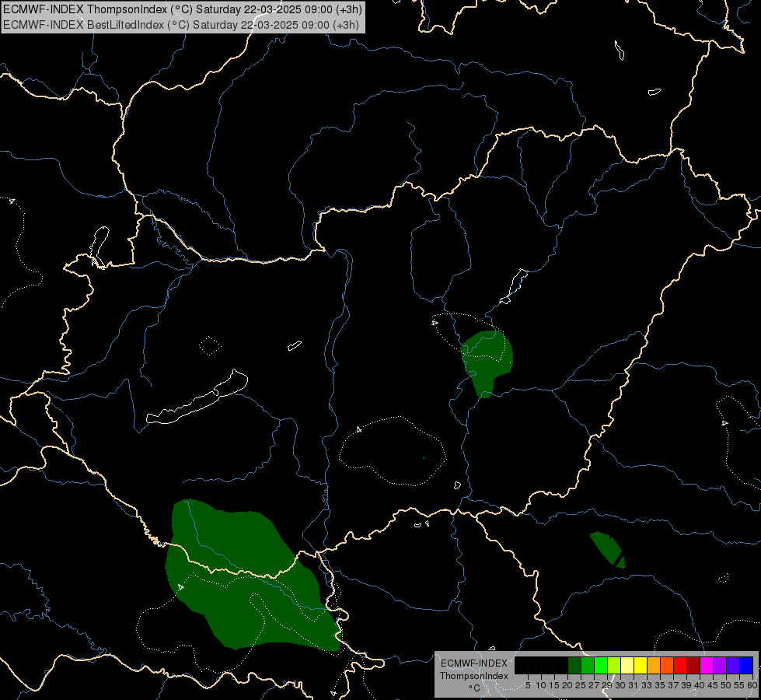Pick the pale yellow 30–31 legend swatch
761x700 pixels.
627,665
